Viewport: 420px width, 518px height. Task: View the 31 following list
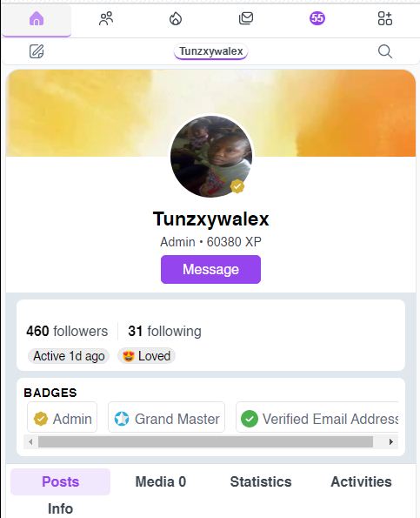tap(164, 331)
